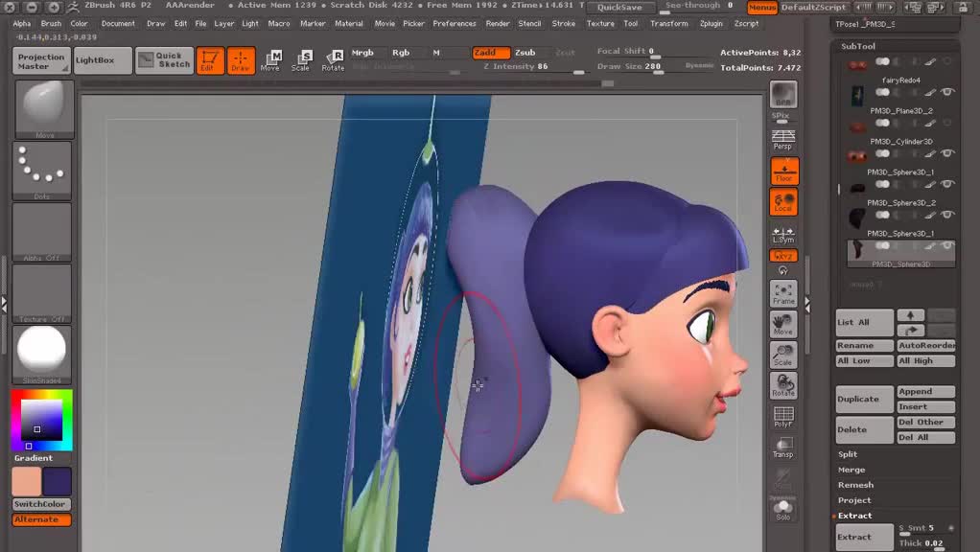Toggle Persp perspective view
This screenshot has height=552, width=980.
[783, 139]
